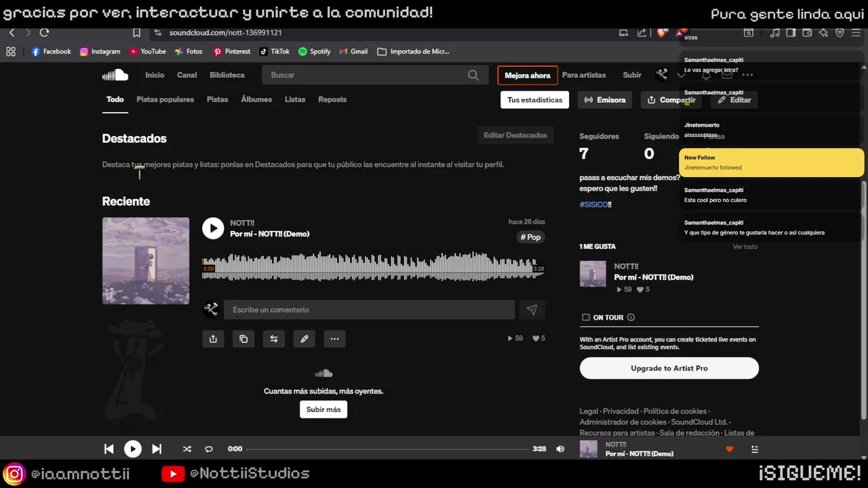This screenshot has height=488, width=868.
Task: Open Biblioteca in SoundCloud navigation
Action: point(227,75)
